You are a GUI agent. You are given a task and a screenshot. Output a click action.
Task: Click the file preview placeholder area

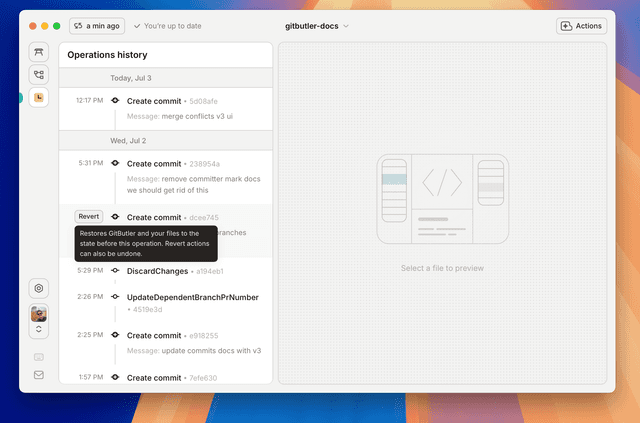(x=443, y=212)
